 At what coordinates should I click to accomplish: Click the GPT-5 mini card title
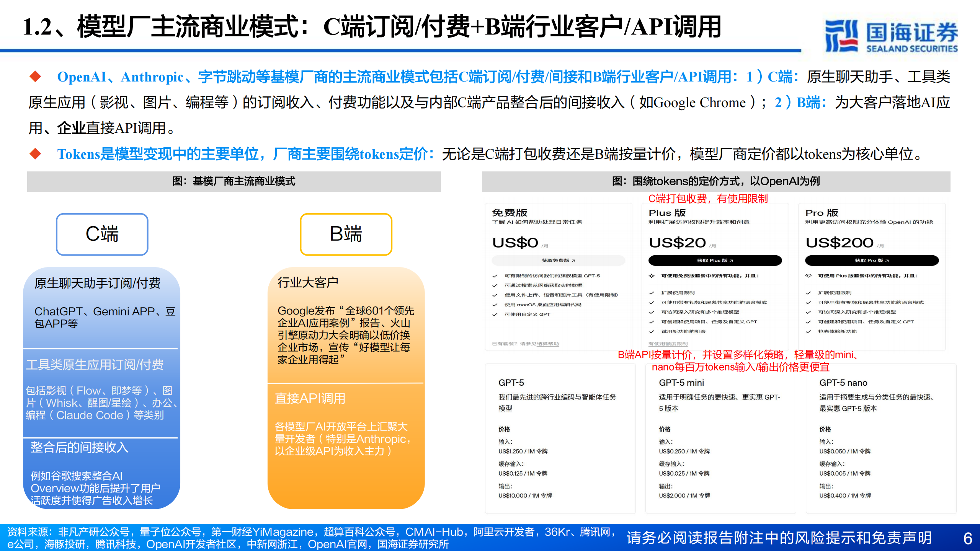(681, 383)
